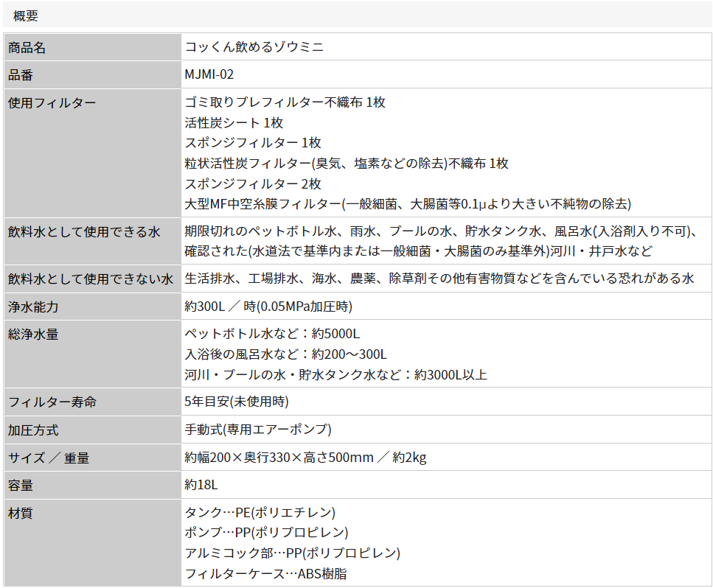Viewport: 713px width, 588px height.
Task: Click the line 入浴後の風呂水など：約200〜300L
Action: [x=285, y=354]
